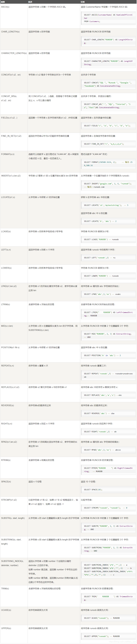Click the SUBSTR(s, start, length) function name
137x644 pixels.
[13, 518]
